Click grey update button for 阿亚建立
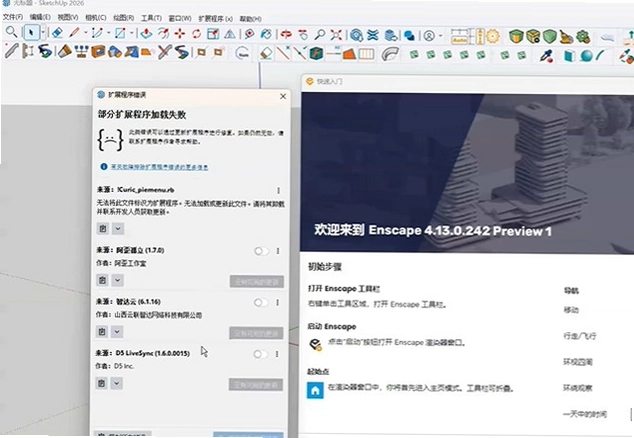Viewport: 634px width, 438px height. coord(257,281)
